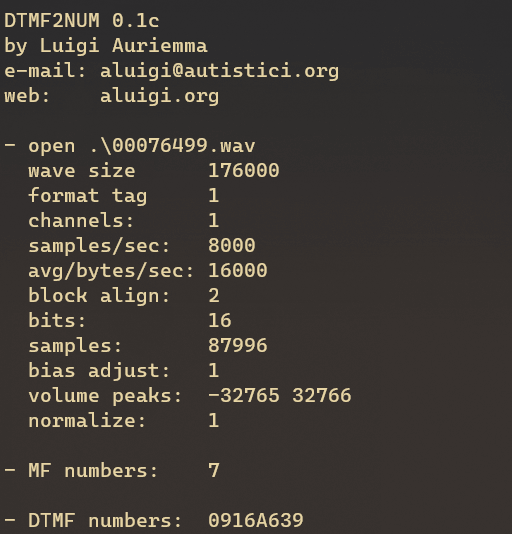Click the samples/sec value 8000
This screenshot has height=534, width=512.
pos(232,246)
